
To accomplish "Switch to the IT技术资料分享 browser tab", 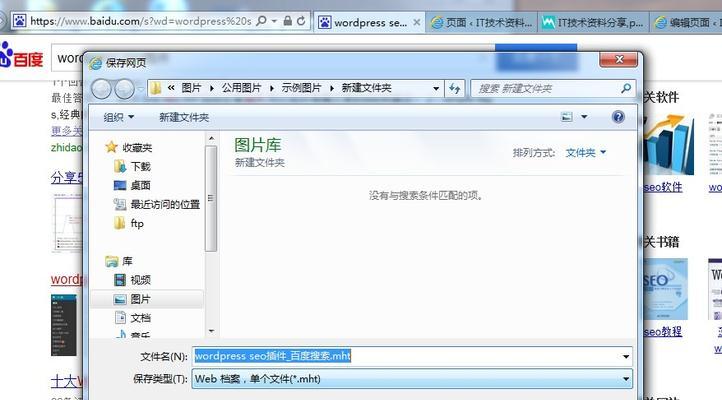I will point(594,22).
